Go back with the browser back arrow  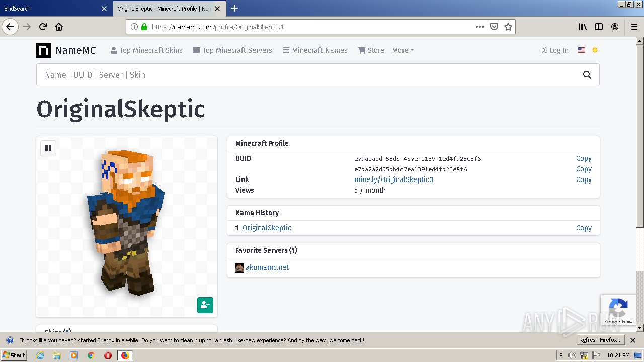tap(10, 27)
